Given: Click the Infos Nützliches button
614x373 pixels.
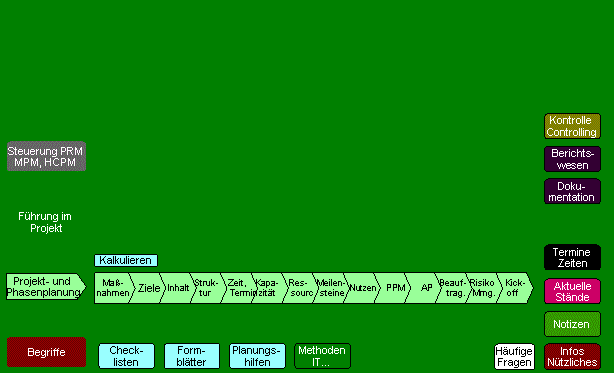Looking at the screenshot, I should coord(572,357).
